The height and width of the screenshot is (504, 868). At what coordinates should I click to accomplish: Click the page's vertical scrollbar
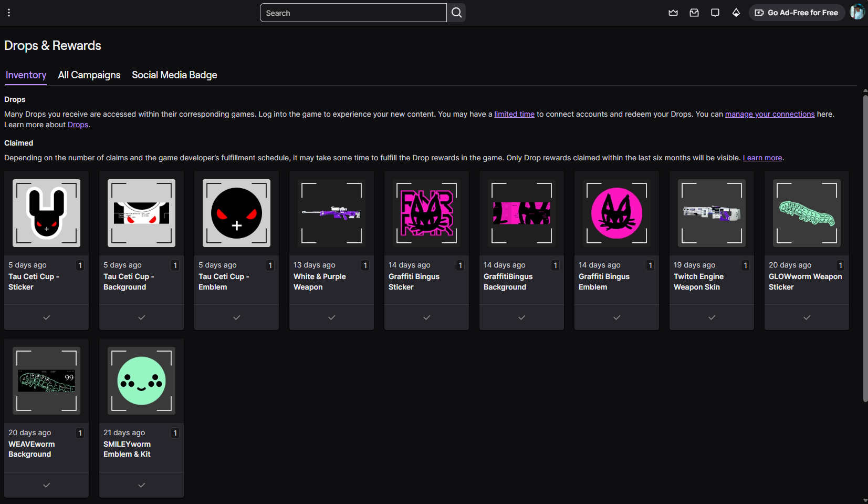pyautogui.click(x=865, y=247)
